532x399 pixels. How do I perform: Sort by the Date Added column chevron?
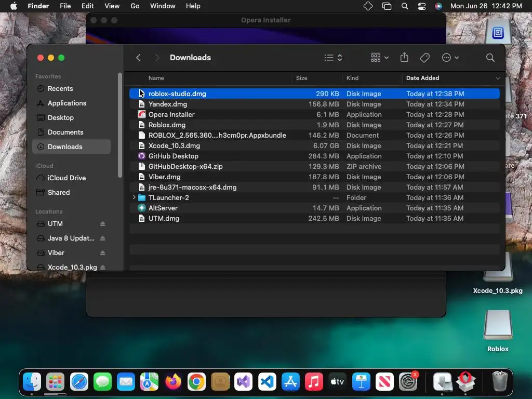[498, 78]
